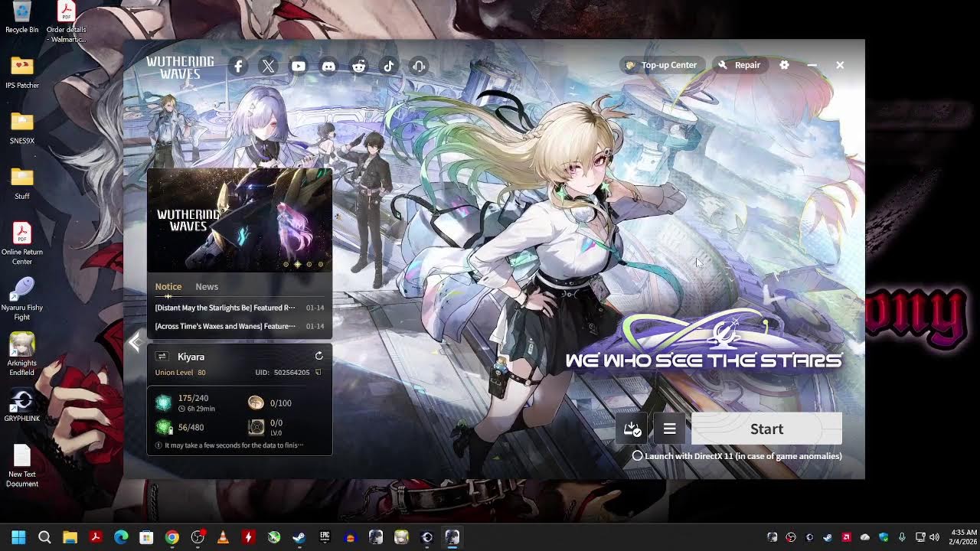This screenshot has width=980, height=551.
Task: Enable Launch with DirectX 11 option
Action: coord(637,456)
